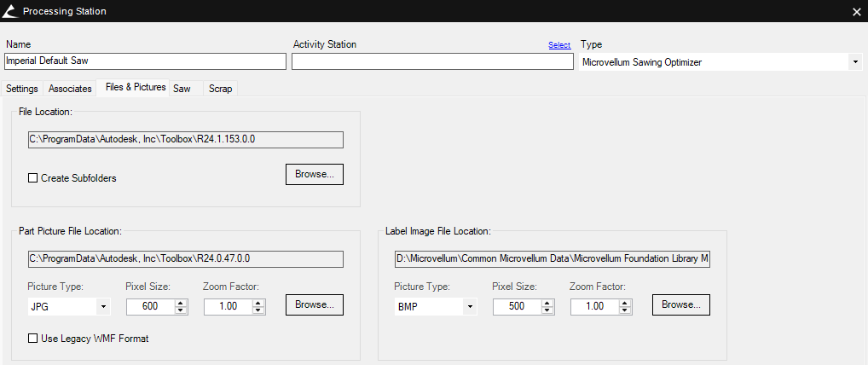Expand the Label Image Picture Type BMP dropdown
868x365 pixels.
click(470, 306)
